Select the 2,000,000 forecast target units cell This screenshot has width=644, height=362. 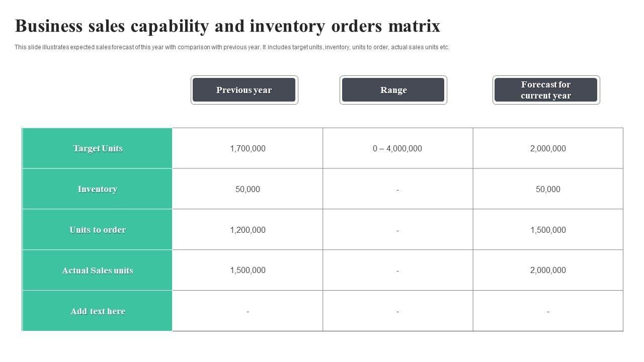548,148
